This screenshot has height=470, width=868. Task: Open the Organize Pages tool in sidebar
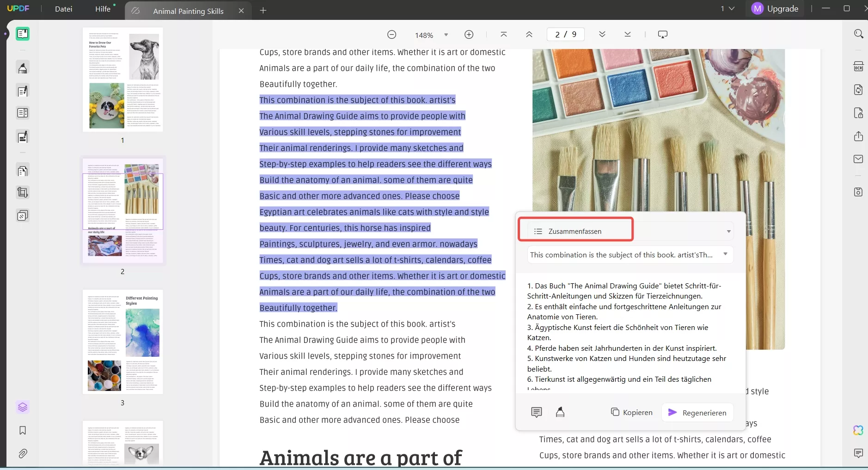tap(23, 113)
